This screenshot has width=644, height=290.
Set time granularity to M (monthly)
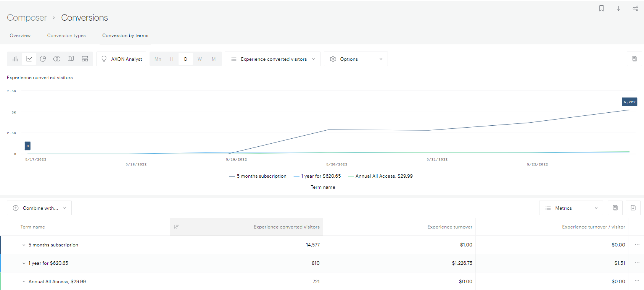coord(214,59)
